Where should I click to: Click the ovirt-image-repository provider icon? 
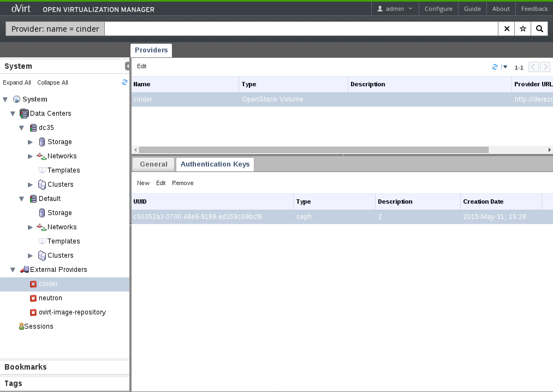tap(33, 312)
